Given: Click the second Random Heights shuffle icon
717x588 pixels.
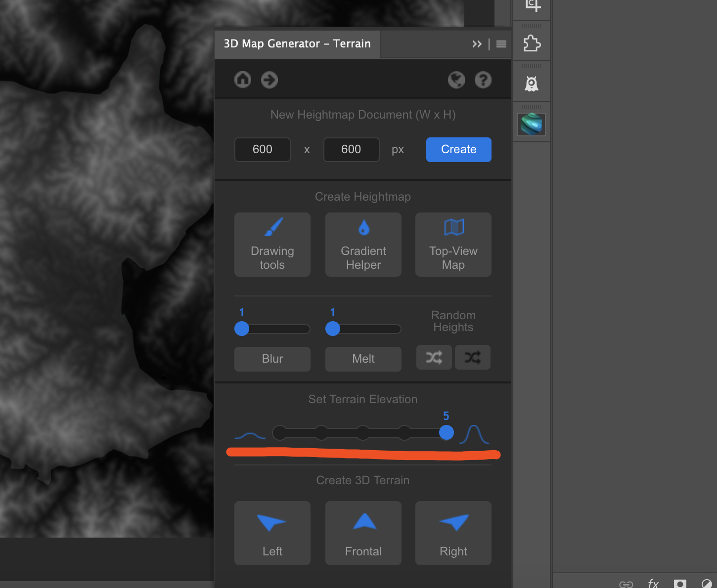Looking at the screenshot, I should (x=473, y=357).
